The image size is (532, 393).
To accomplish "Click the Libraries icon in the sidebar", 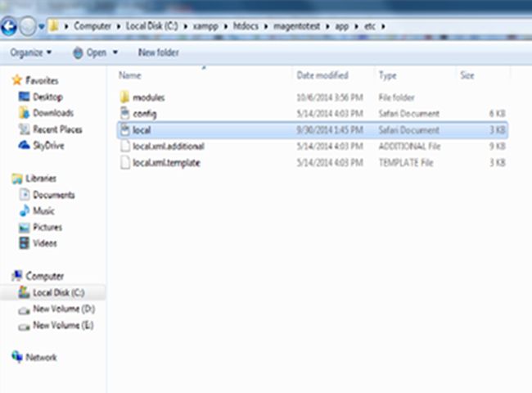I will tap(17, 178).
